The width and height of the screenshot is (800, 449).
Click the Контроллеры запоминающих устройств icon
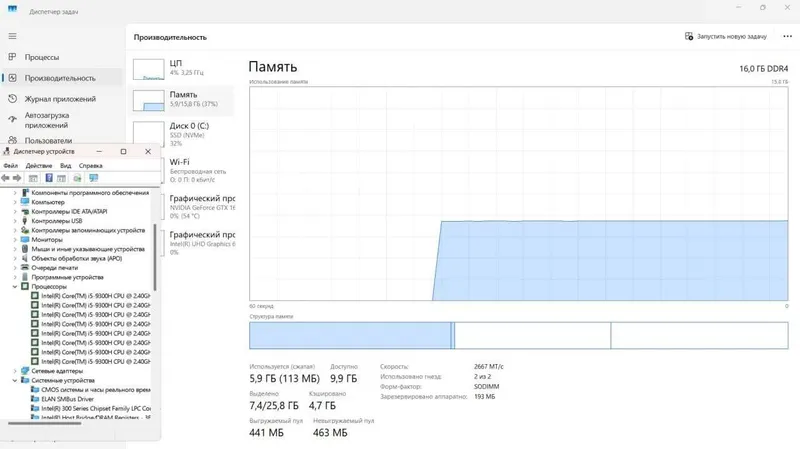pyautogui.click(x=25, y=230)
